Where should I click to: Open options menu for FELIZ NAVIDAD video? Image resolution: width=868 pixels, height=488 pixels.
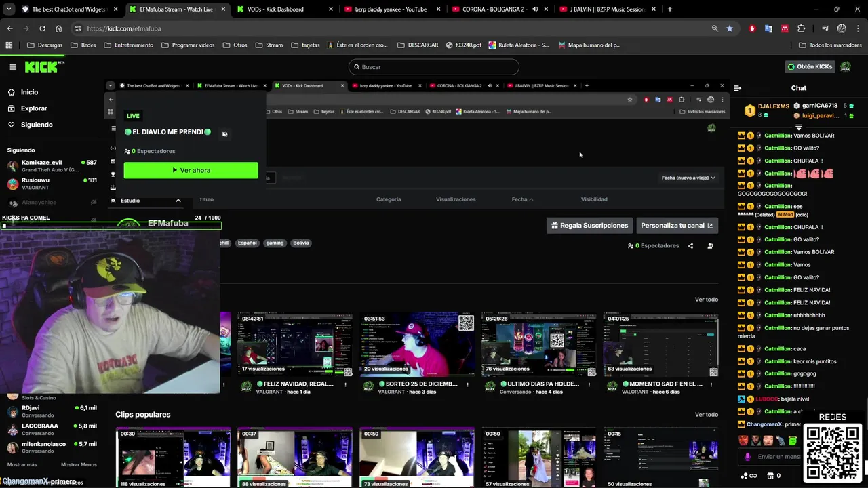[345, 384]
